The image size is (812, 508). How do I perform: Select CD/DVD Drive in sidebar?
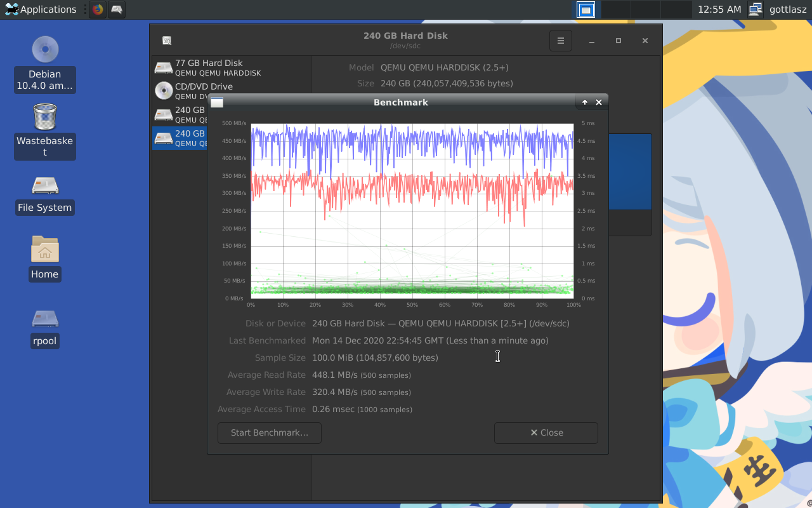point(231,91)
